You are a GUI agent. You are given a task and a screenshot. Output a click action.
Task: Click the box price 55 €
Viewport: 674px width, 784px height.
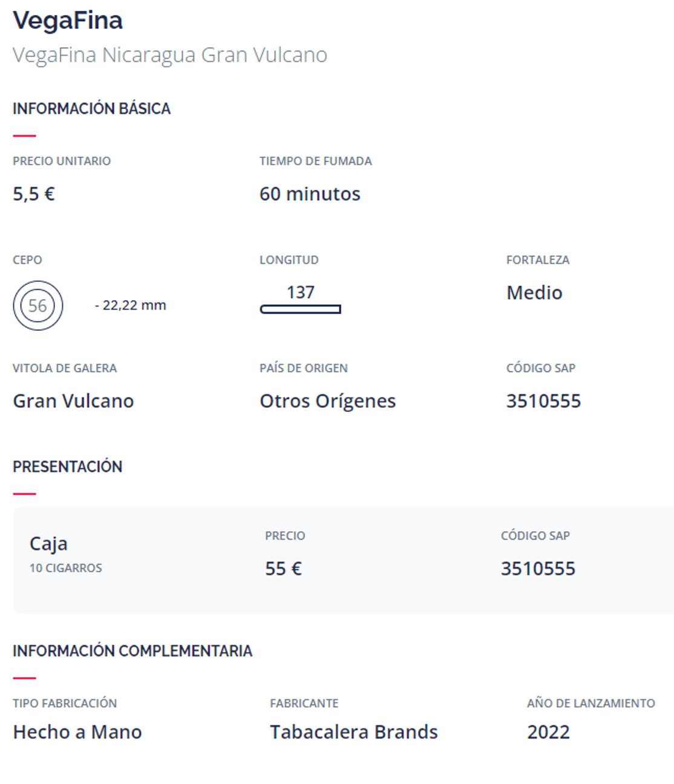[x=283, y=569]
